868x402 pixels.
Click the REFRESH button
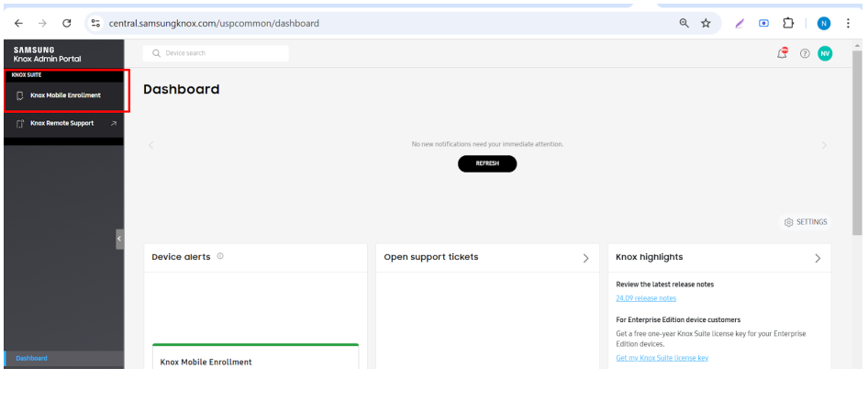[487, 163]
